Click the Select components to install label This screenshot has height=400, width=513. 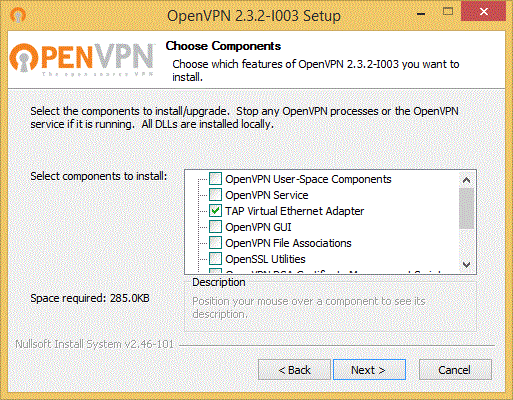(99, 176)
